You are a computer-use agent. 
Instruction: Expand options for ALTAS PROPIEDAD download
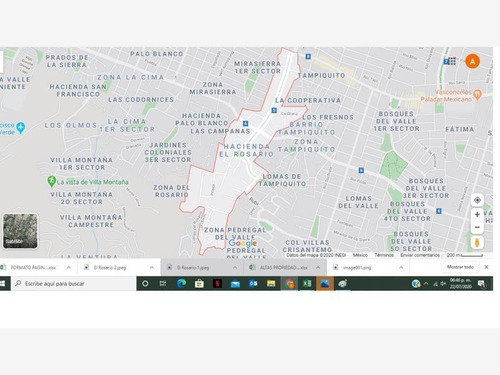(x=318, y=267)
